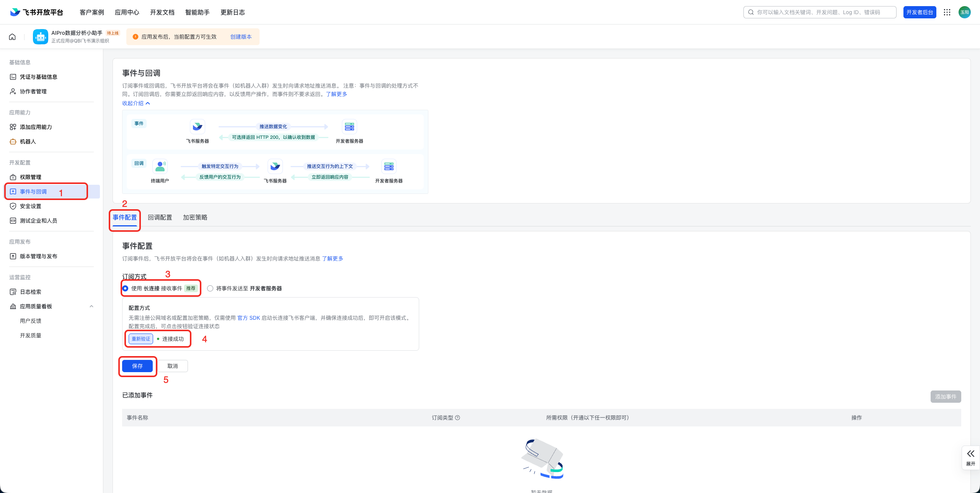Click 飞书服务器 icon in event diagram
980x493 pixels.
(x=198, y=127)
